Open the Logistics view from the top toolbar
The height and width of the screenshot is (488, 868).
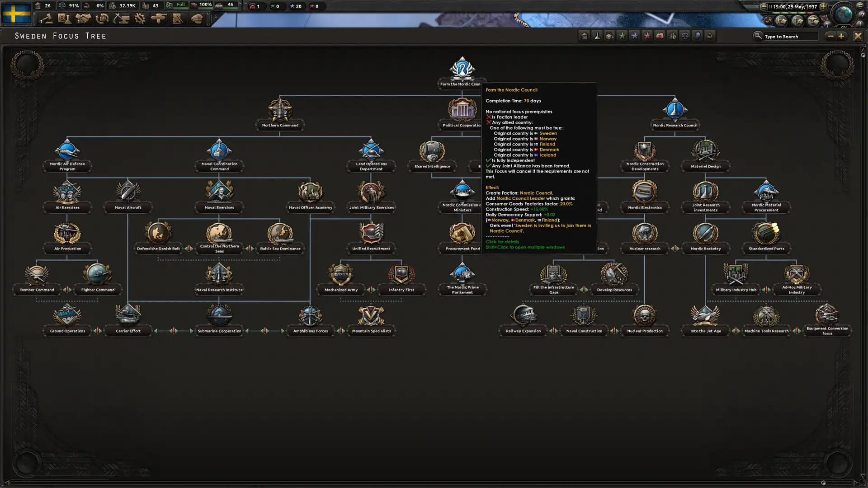tap(102, 19)
